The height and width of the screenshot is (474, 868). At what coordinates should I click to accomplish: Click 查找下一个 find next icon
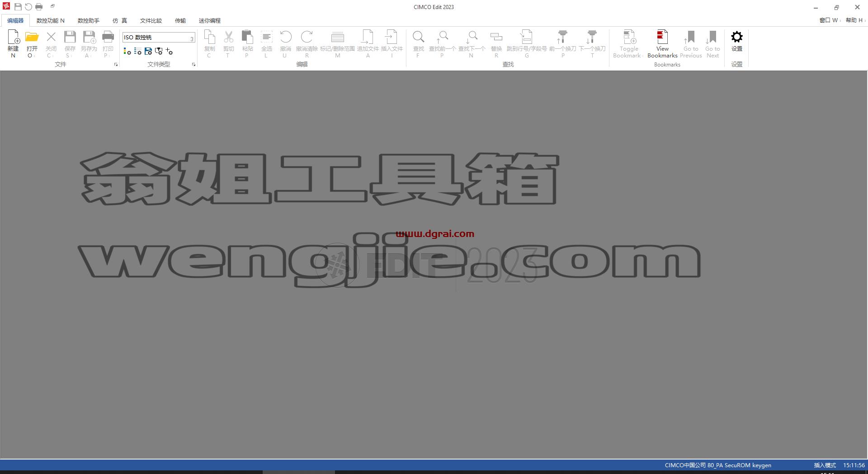472,37
